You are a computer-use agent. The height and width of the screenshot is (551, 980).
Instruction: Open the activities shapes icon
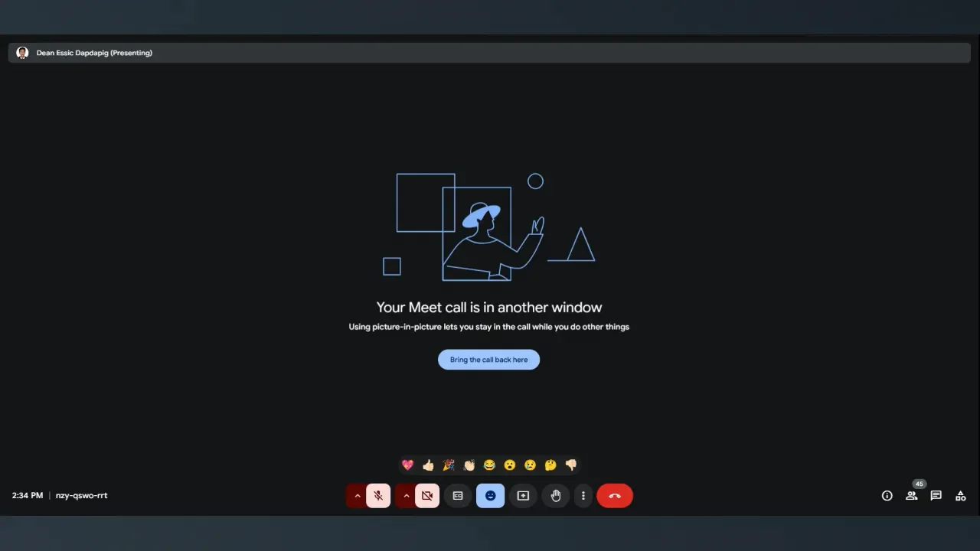pyautogui.click(x=960, y=496)
